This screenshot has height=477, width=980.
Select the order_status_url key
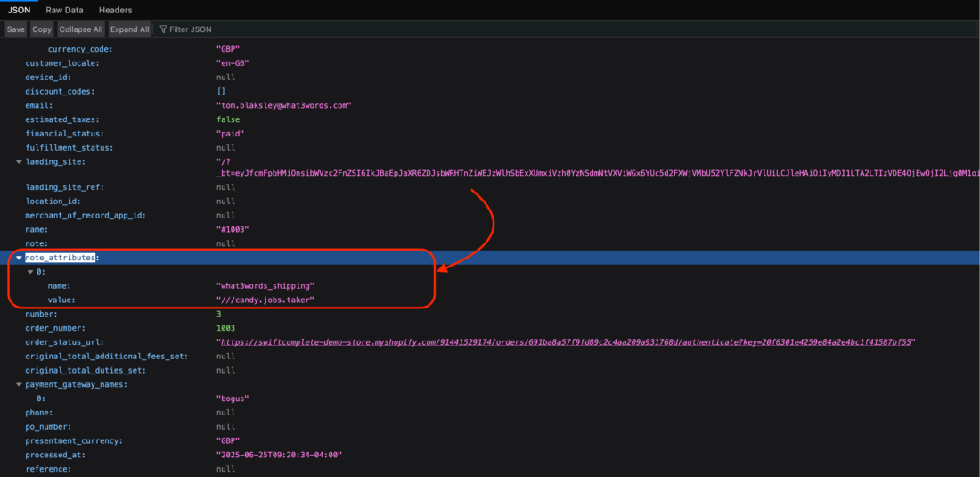(x=64, y=342)
